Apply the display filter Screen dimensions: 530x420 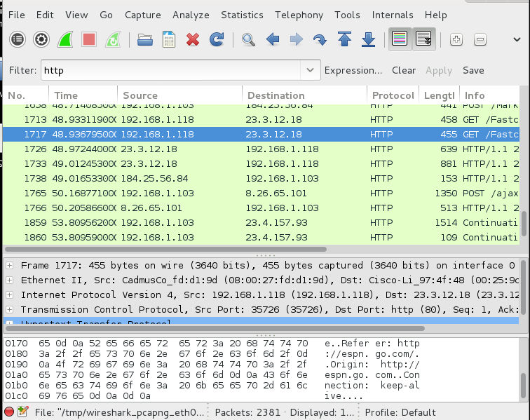pos(439,70)
